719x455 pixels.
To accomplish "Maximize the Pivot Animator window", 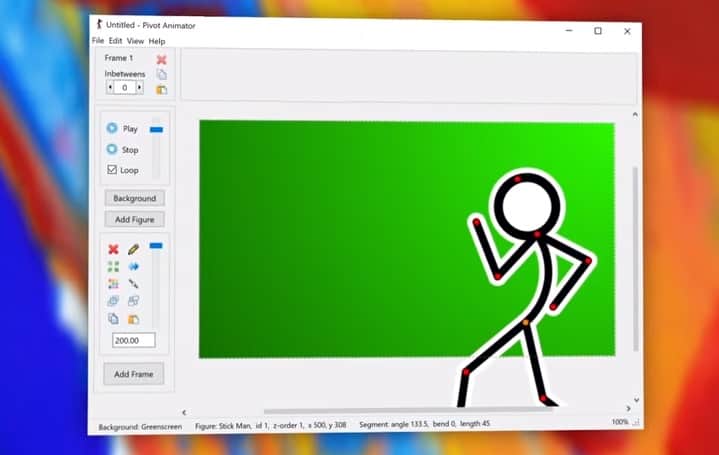I will point(598,31).
